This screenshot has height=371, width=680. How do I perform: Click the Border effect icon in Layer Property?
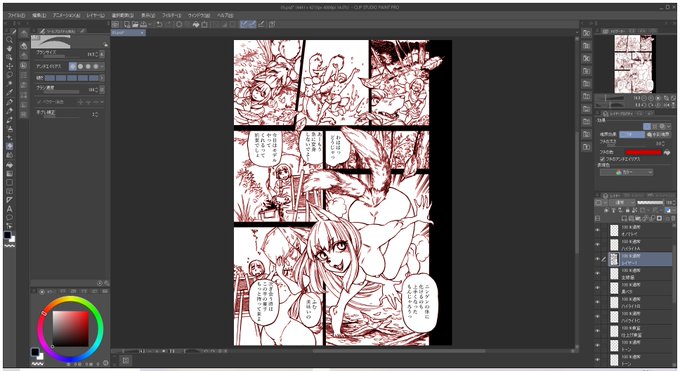647,126
